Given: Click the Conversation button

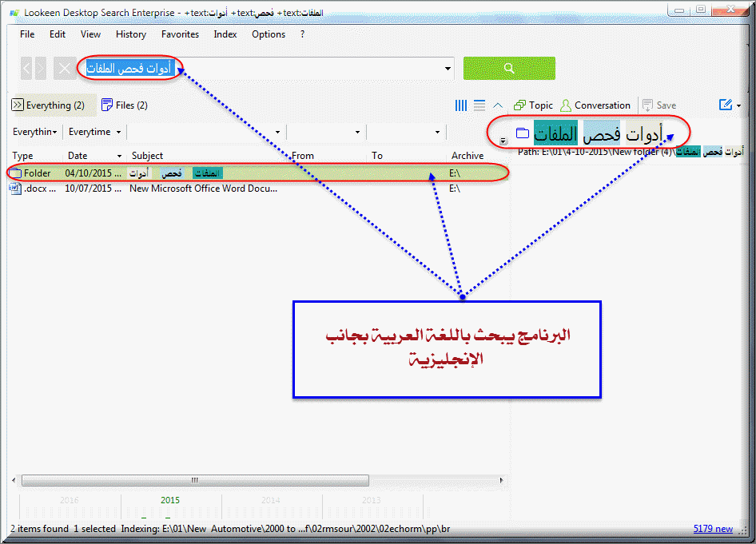Looking at the screenshot, I should 596,105.
